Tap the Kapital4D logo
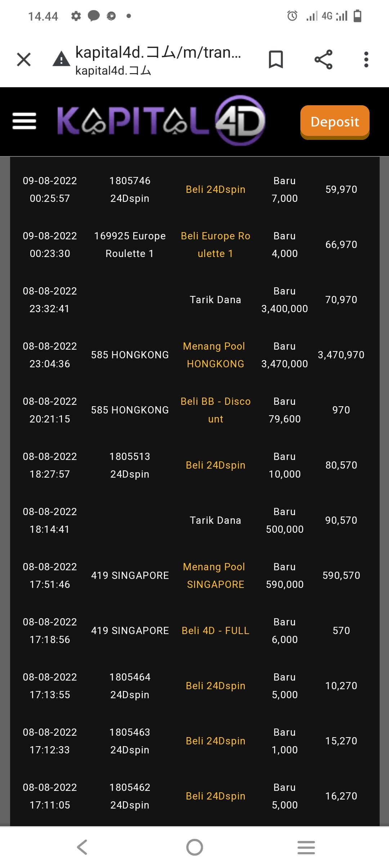This screenshot has height=868, width=389. (161, 121)
